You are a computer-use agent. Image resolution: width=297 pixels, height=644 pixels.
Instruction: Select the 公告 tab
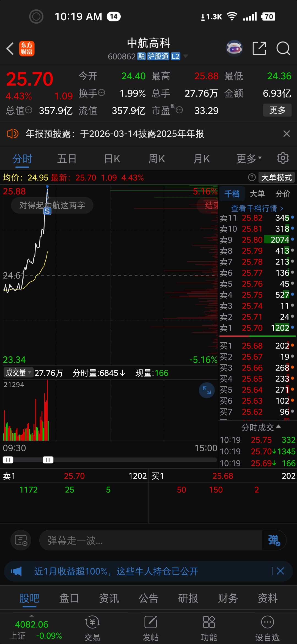click(148, 598)
